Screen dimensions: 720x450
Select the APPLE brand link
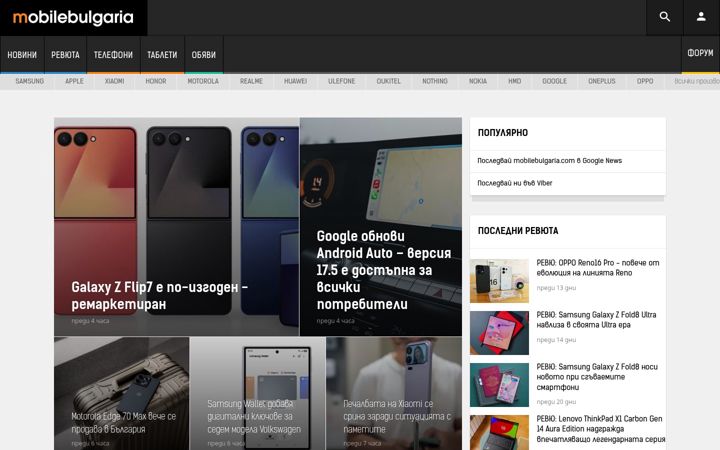coord(74,81)
